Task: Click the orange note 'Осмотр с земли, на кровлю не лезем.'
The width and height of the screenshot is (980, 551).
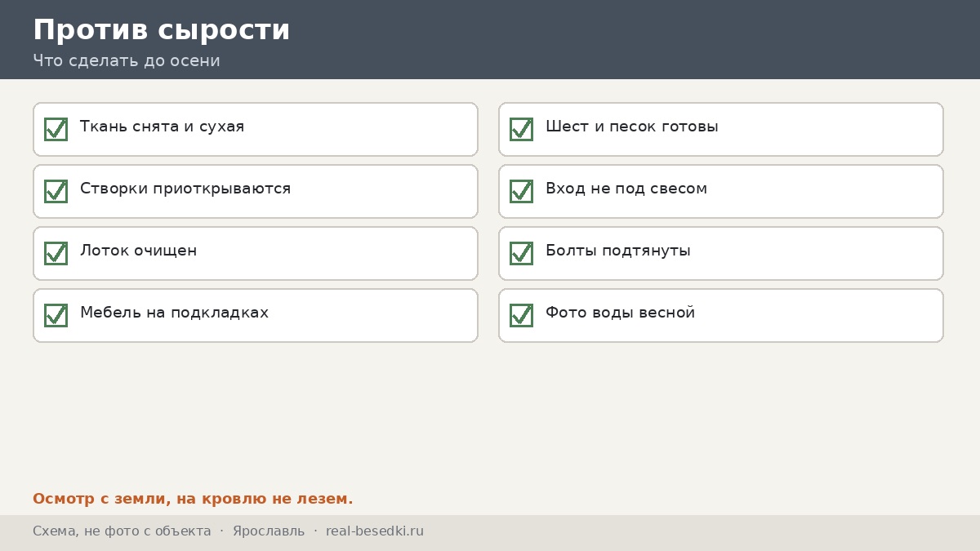Action: click(193, 499)
